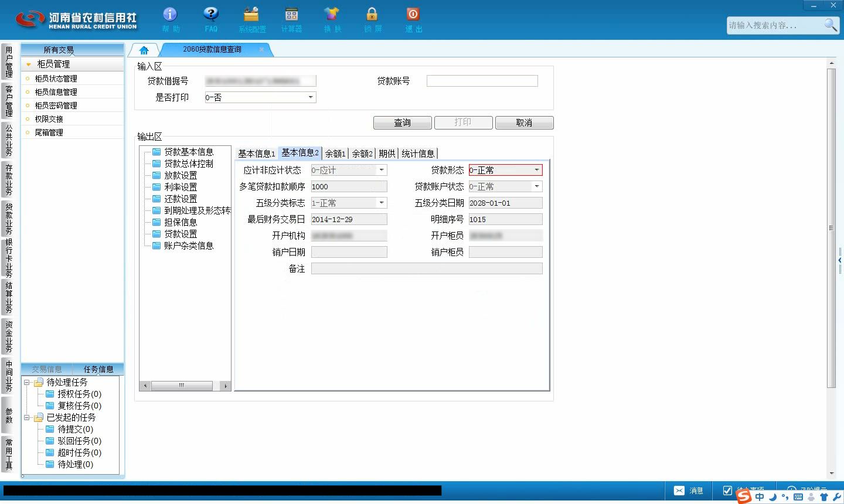The width and height of the screenshot is (844, 504).
Task: Collapse the 已发起的任务 tree node
Action: tap(26, 417)
